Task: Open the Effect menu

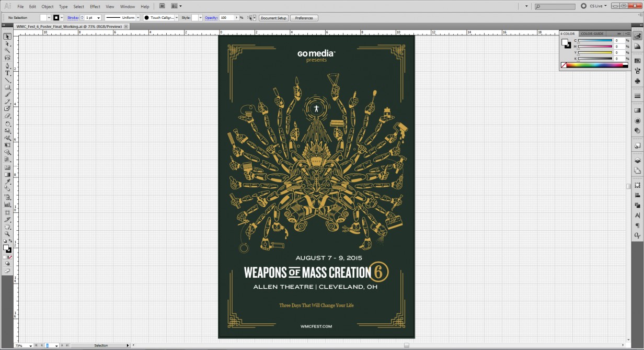Action: point(95,6)
